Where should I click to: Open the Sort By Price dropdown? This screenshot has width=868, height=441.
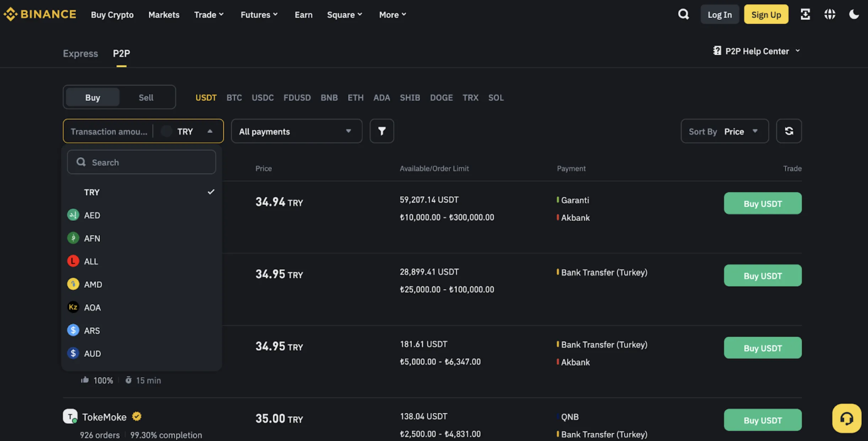click(x=724, y=131)
